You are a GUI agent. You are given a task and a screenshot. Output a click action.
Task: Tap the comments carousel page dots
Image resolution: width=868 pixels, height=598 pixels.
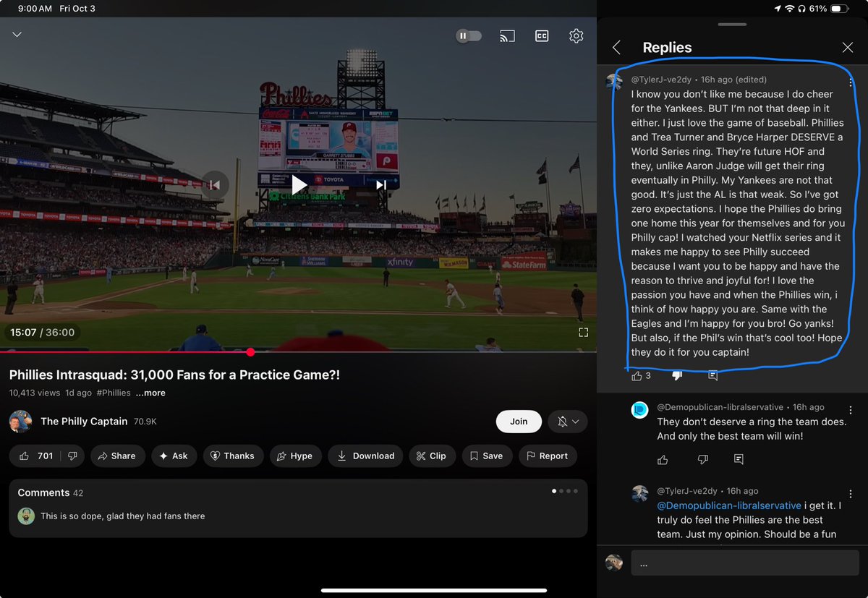pyautogui.click(x=565, y=491)
